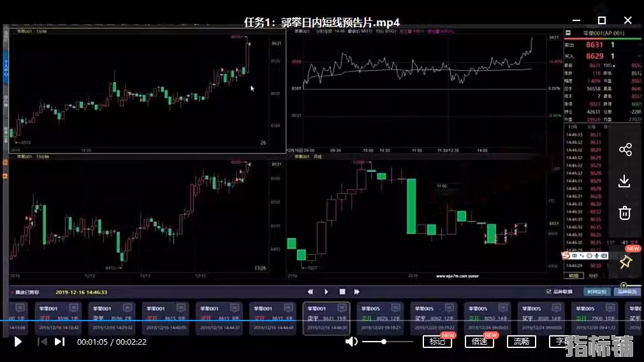This screenshot has width=644, height=362.
Task: Open comment icon on the 8076 12手 trade card
Action: click(395, 308)
